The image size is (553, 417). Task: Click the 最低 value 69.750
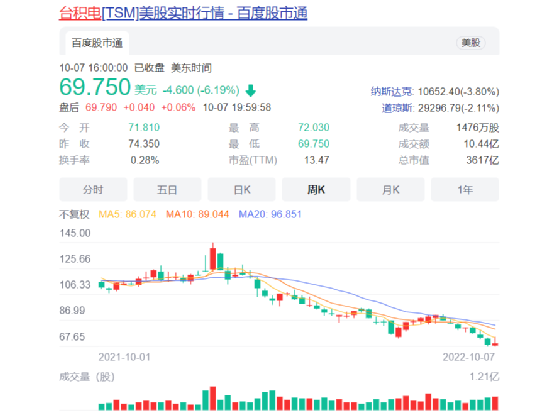(314, 144)
